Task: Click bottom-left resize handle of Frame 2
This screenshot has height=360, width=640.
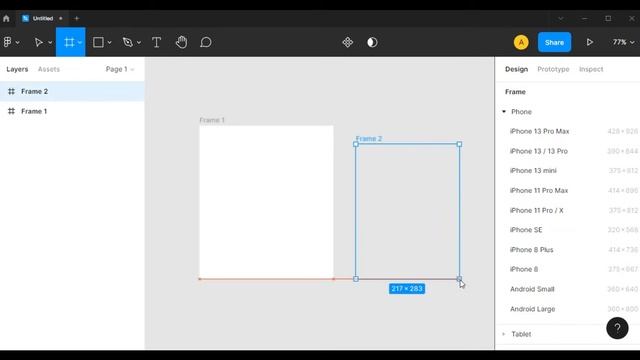Action: tap(356, 279)
